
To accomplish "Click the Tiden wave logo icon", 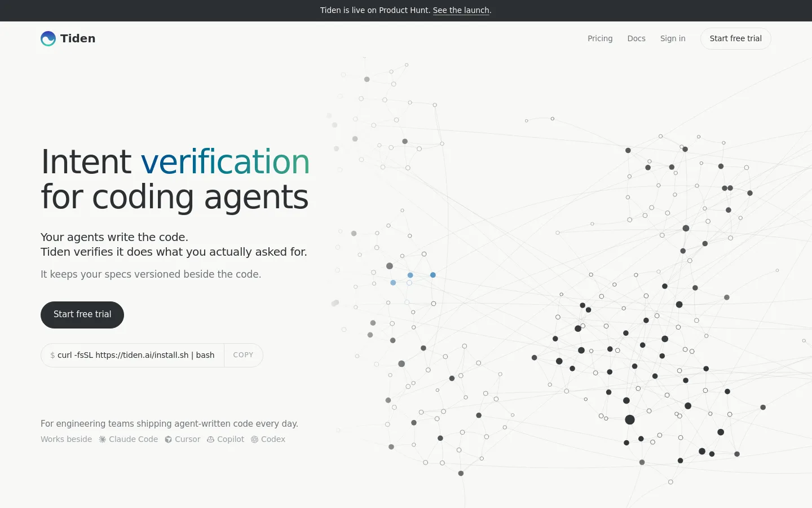I will pos(48,38).
